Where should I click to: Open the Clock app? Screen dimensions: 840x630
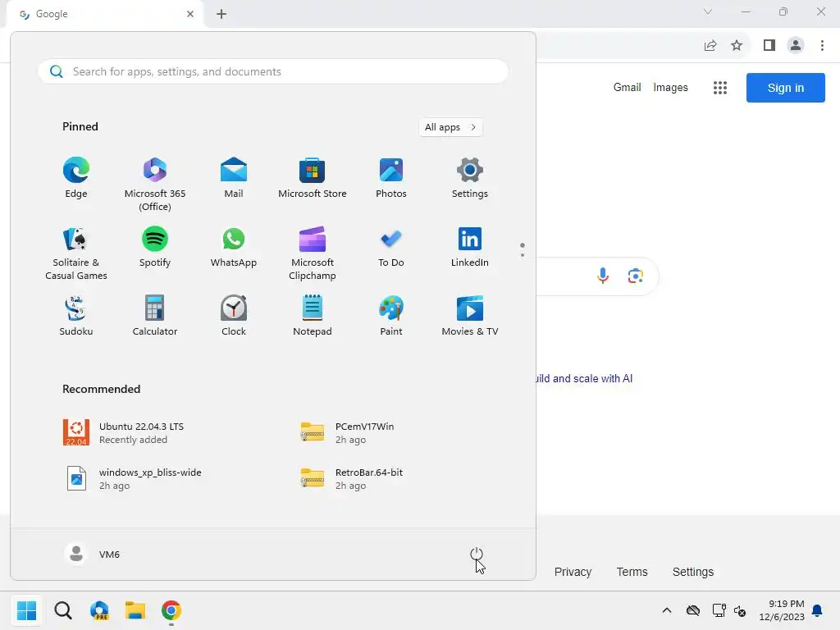(x=234, y=316)
